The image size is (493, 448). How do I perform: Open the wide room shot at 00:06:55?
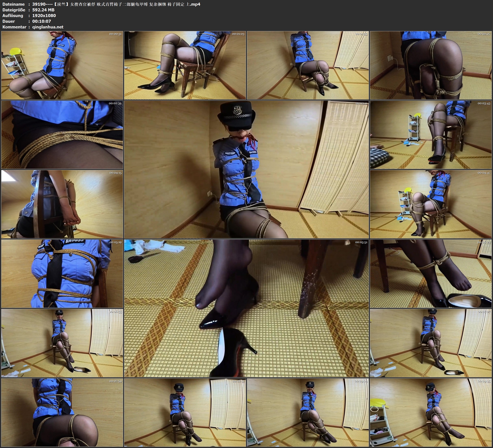point(62,343)
